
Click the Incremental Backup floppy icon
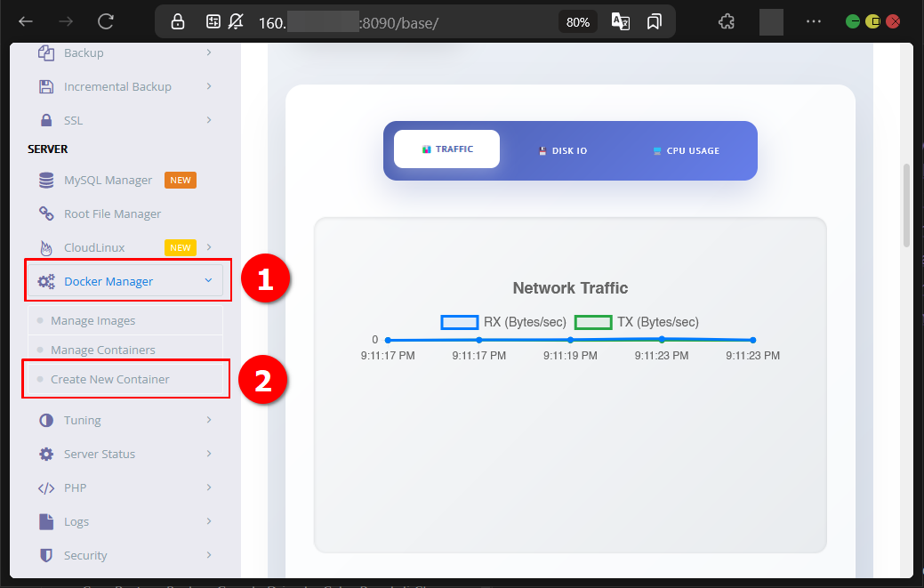(46, 86)
